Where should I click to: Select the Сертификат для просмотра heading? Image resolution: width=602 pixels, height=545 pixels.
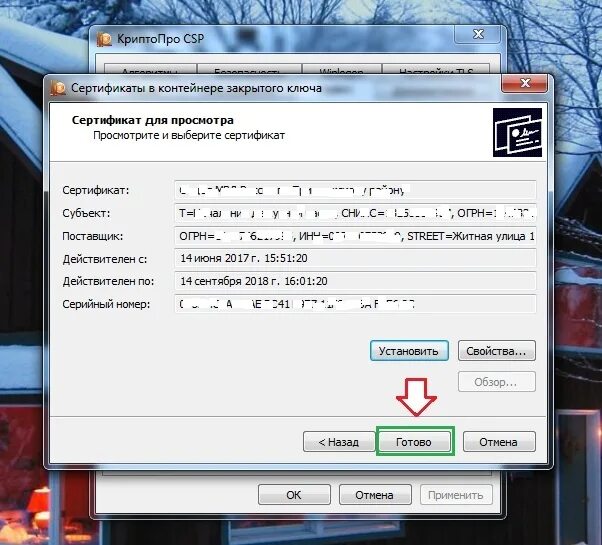(x=152, y=120)
